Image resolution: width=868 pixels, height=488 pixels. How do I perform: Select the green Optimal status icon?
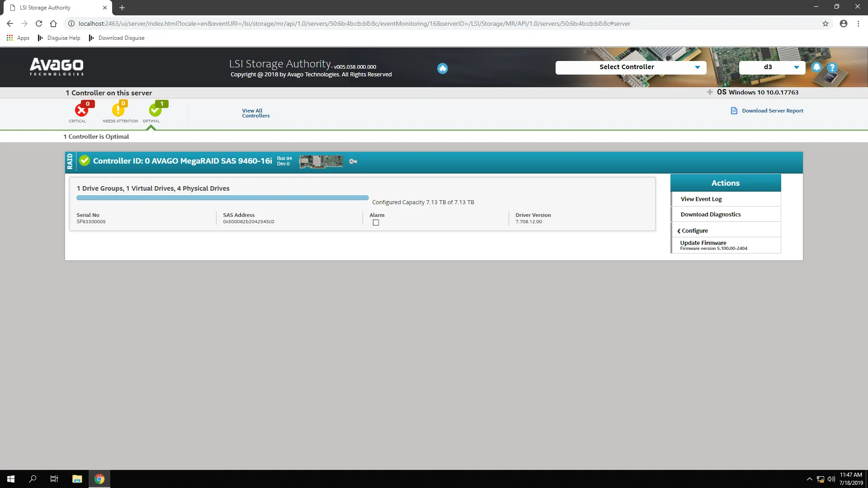coord(155,110)
